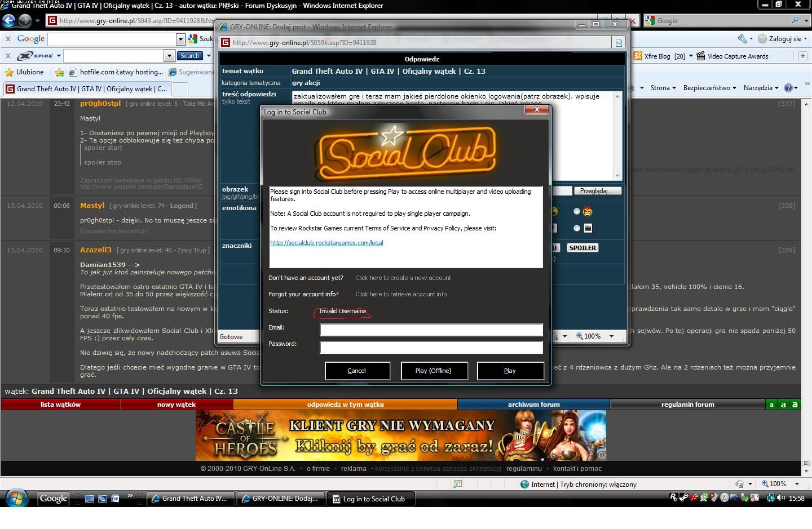Click the plus button on Xfire toolbar
This screenshot has width=812, height=529.
click(x=802, y=55)
